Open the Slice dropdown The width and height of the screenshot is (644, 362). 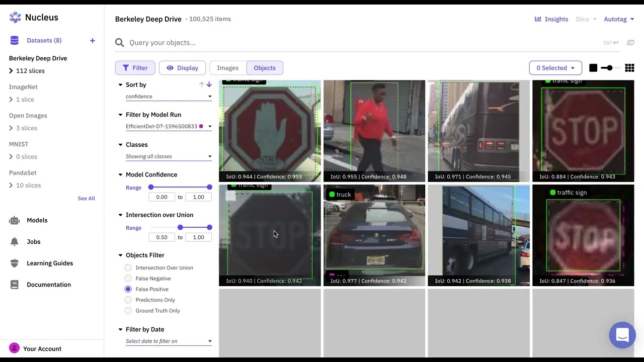586,19
